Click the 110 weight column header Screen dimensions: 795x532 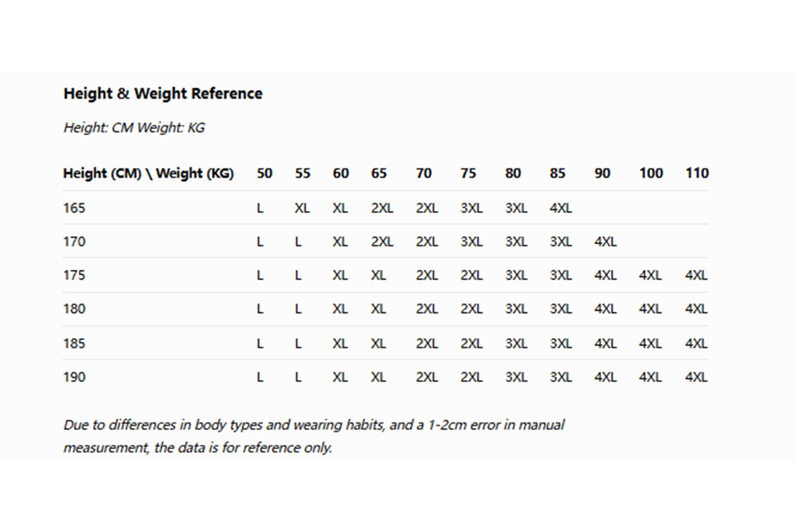(697, 173)
